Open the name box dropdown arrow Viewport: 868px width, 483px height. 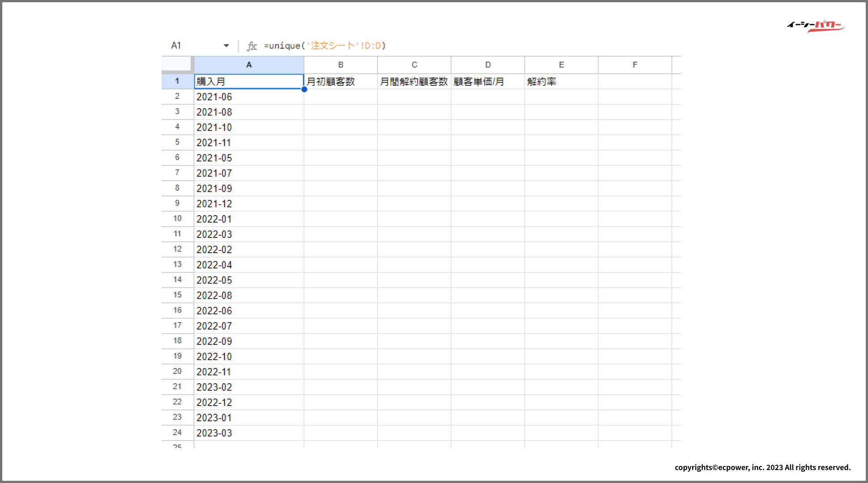[226, 46]
